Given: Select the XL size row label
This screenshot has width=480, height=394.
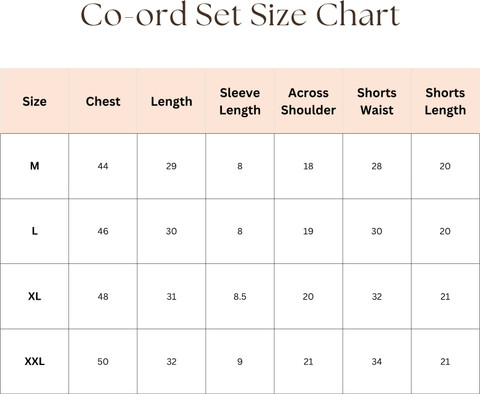Looking at the screenshot, I should [34, 296].
